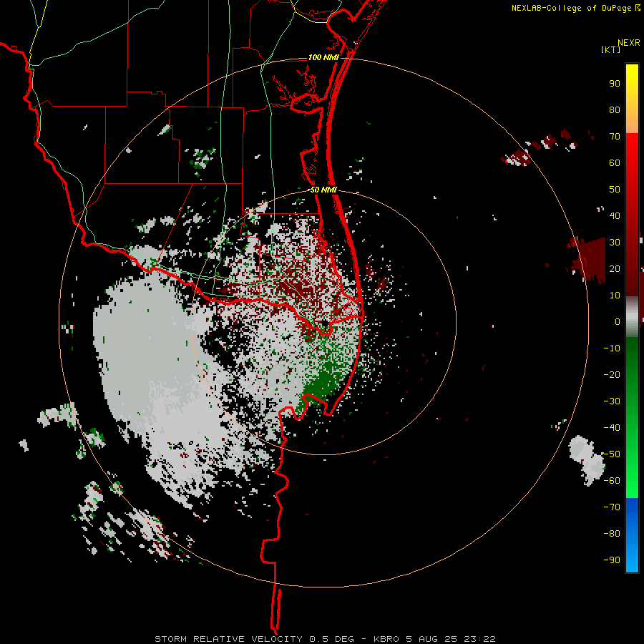
Task: Click the -40 scale value
Action: (612, 428)
